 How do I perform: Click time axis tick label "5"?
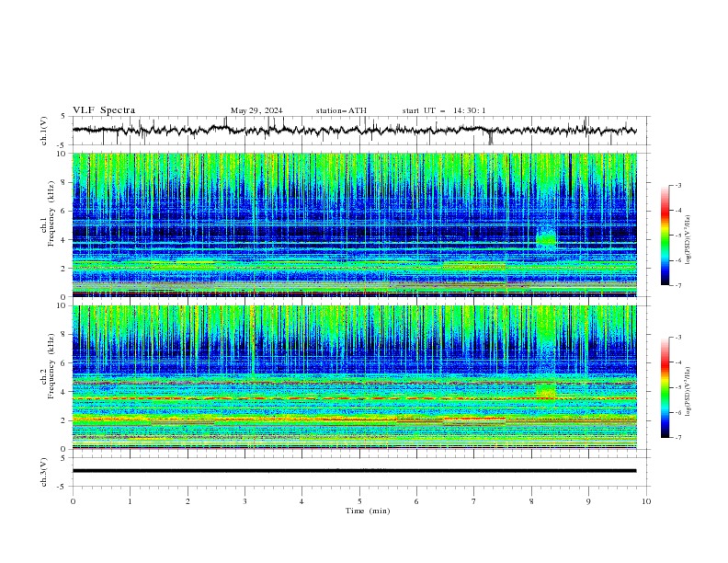point(359,501)
